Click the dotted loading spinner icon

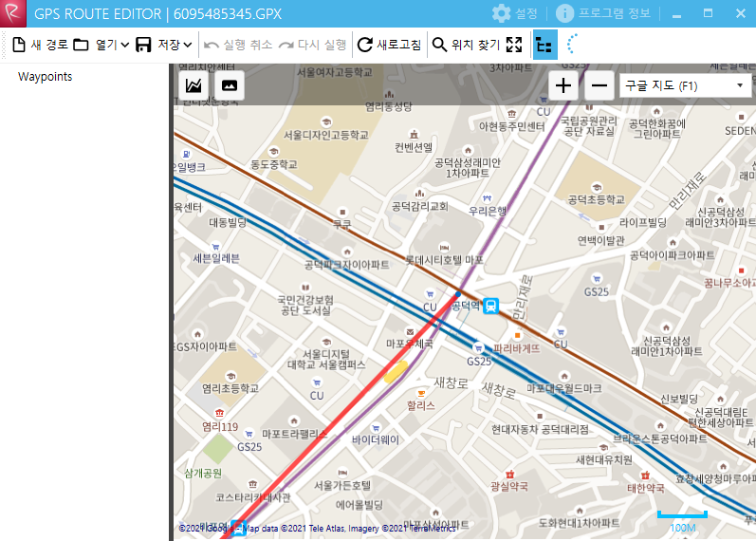(571, 44)
